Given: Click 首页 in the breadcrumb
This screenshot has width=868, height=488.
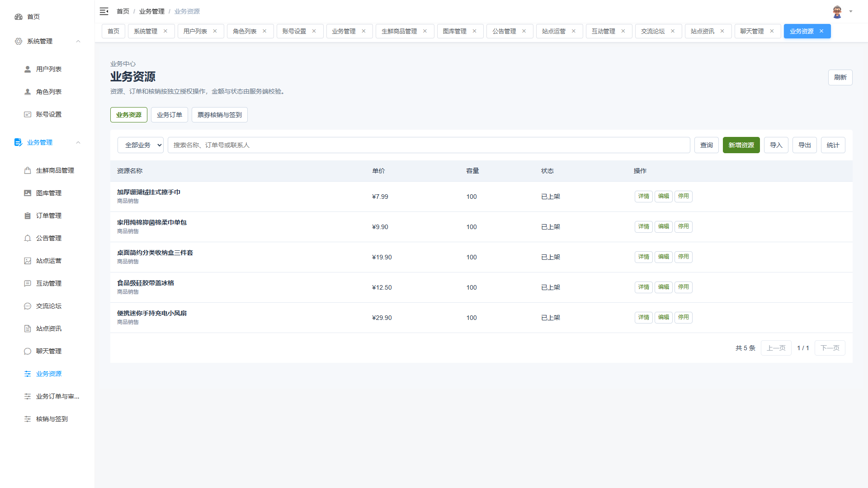Looking at the screenshot, I should (123, 11).
